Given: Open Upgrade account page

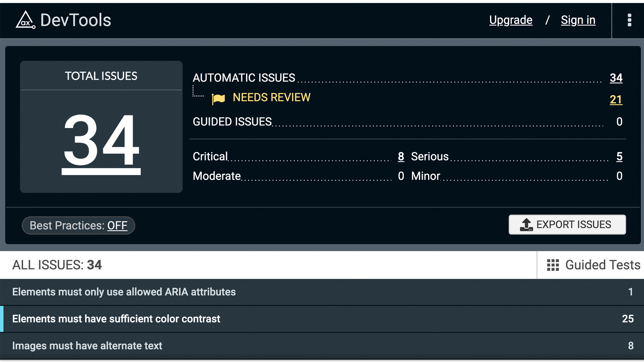Looking at the screenshot, I should tap(511, 19).
